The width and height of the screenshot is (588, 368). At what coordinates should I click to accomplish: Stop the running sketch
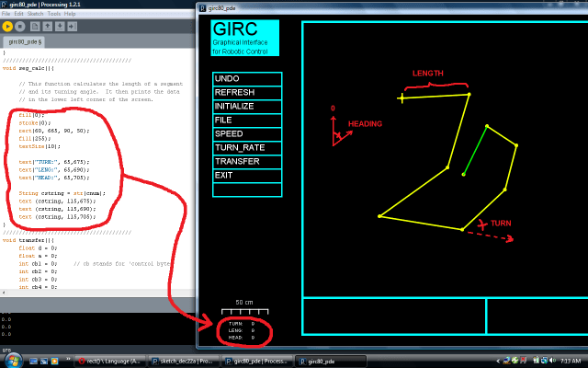coord(20,27)
